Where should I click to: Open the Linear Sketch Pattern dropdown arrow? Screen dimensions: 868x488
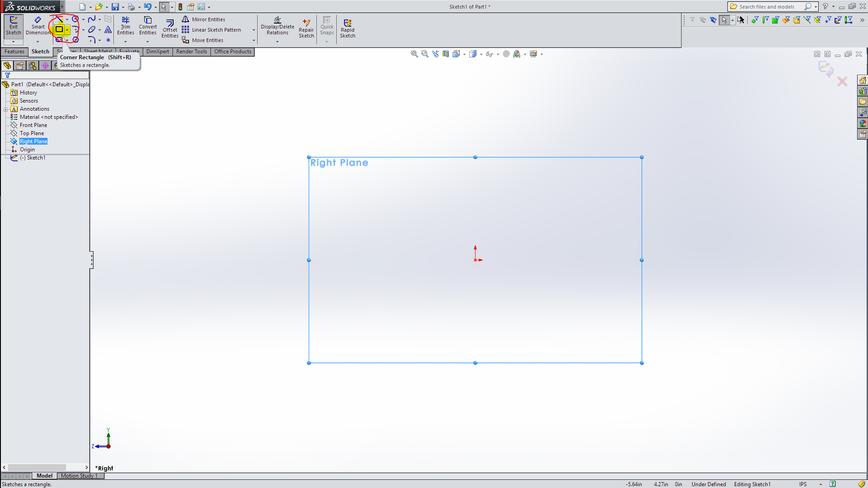[254, 30]
